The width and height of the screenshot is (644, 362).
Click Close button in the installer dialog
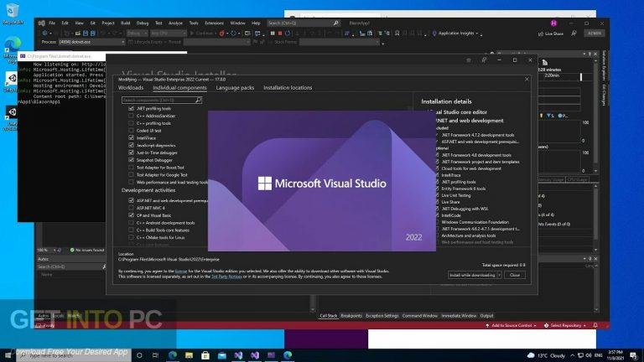click(515, 275)
